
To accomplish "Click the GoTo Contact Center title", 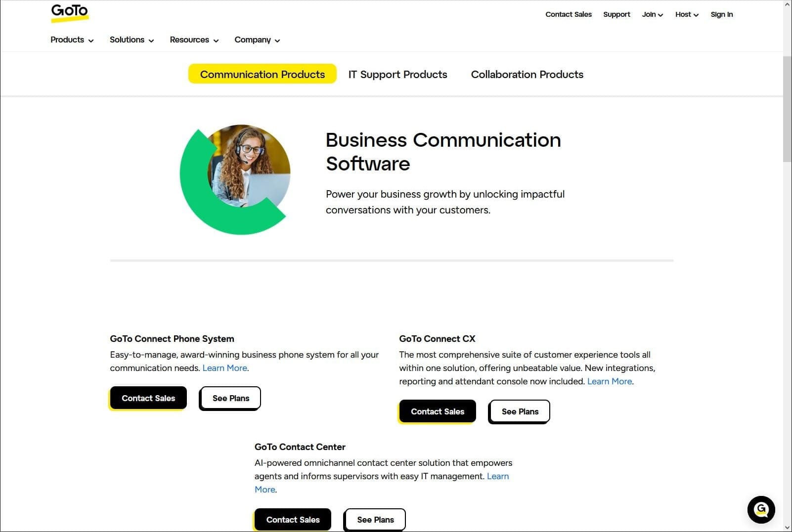I will point(300,447).
